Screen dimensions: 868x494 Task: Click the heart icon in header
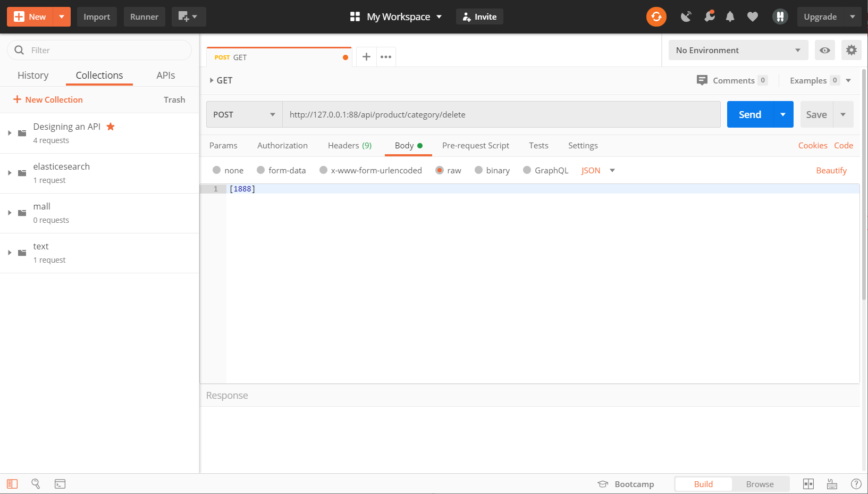(x=753, y=16)
